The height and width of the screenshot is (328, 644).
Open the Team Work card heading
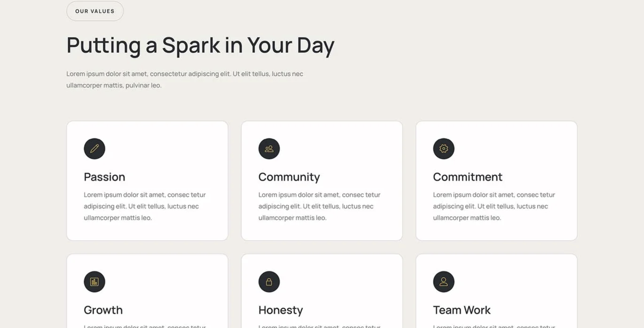point(462,310)
